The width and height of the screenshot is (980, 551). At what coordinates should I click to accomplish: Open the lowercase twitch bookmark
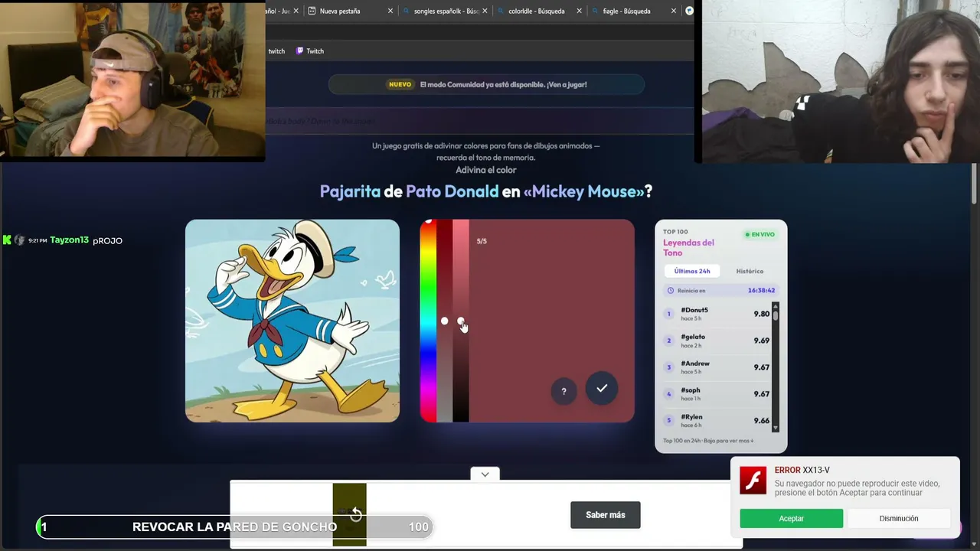276,51
